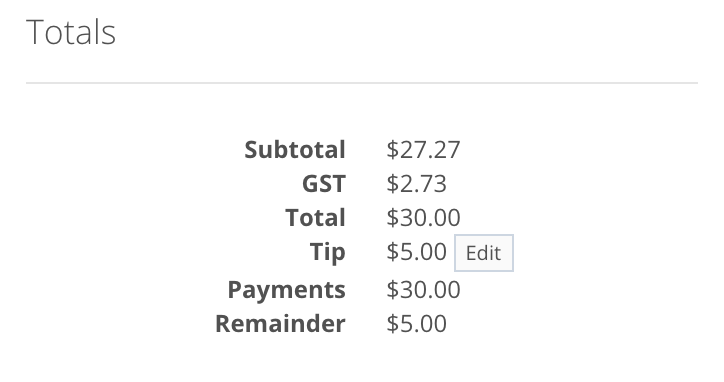Select the $5.00 tip amount
Image resolution: width=724 pixels, height=382 pixels.
point(416,252)
